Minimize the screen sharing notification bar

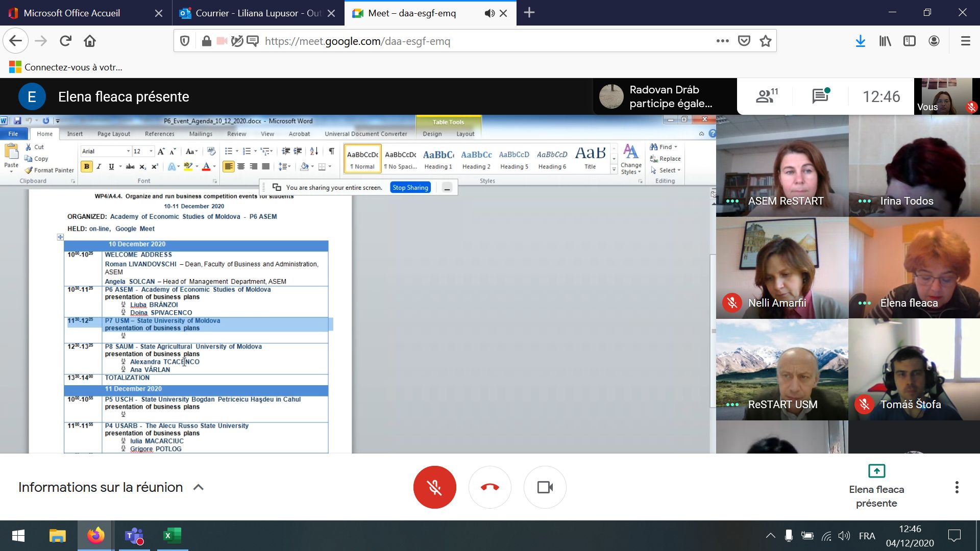(447, 188)
